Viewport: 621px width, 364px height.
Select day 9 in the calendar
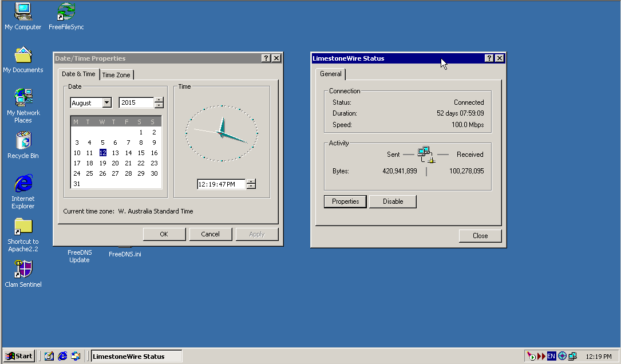[x=154, y=143]
